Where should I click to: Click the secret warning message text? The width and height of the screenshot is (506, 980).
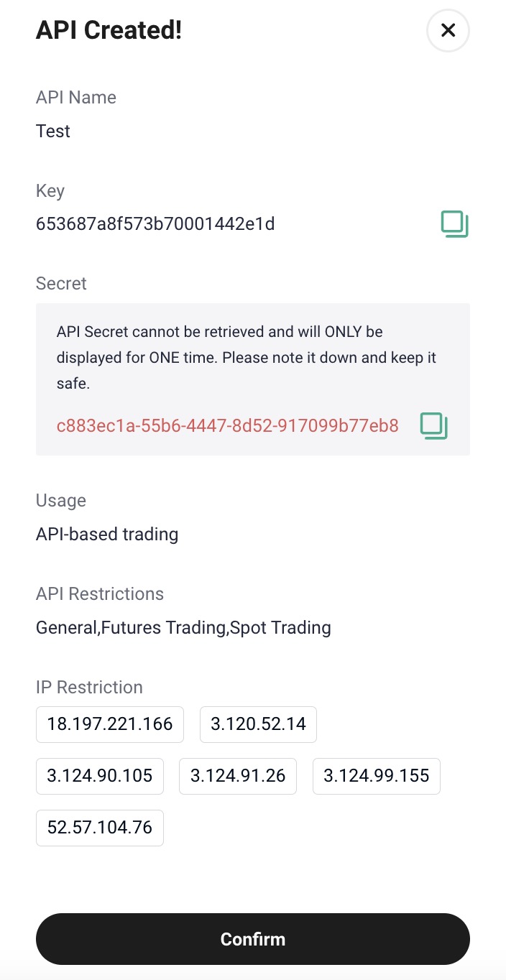click(x=247, y=358)
